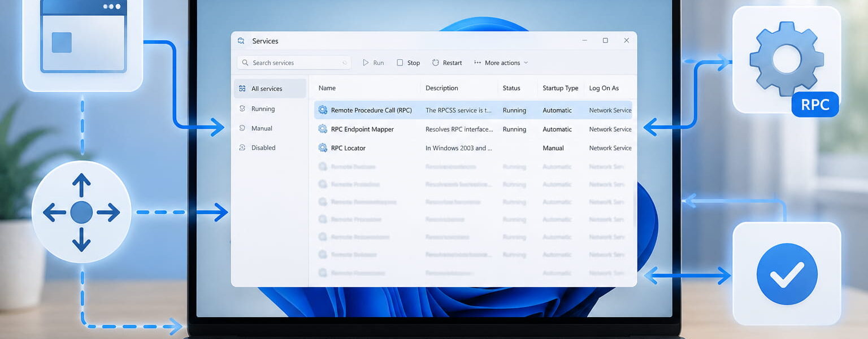868x339 pixels.
Task: Click the Restart circular arrow icon
Action: (436, 63)
